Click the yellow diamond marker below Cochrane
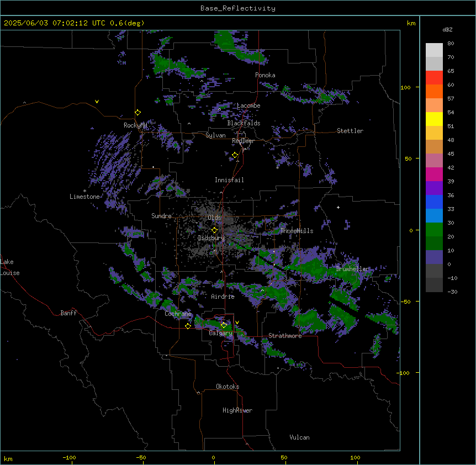The height and width of the screenshot is (465, 476). [x=188, y=326]
